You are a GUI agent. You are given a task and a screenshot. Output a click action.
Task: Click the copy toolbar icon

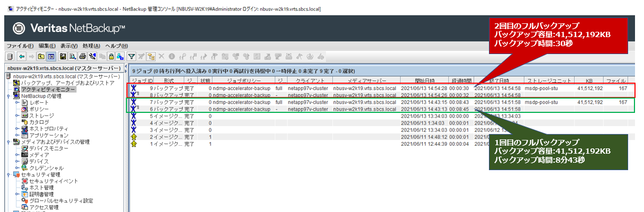[102, 56]
